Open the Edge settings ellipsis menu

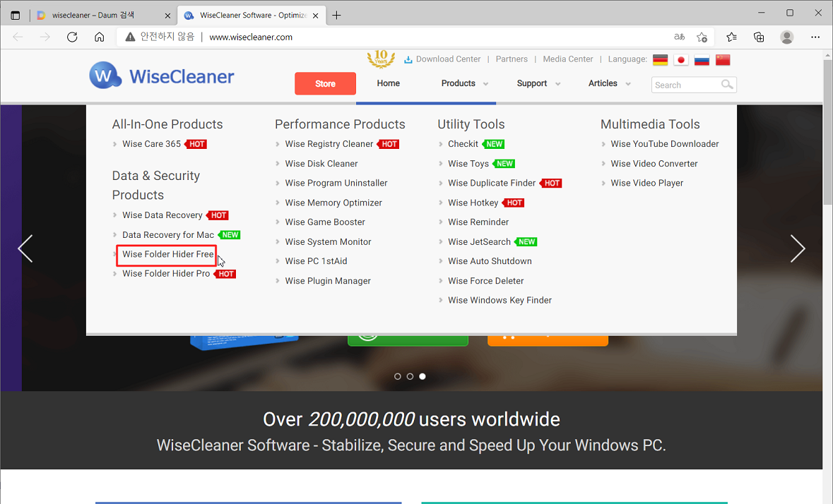[815, 37]
